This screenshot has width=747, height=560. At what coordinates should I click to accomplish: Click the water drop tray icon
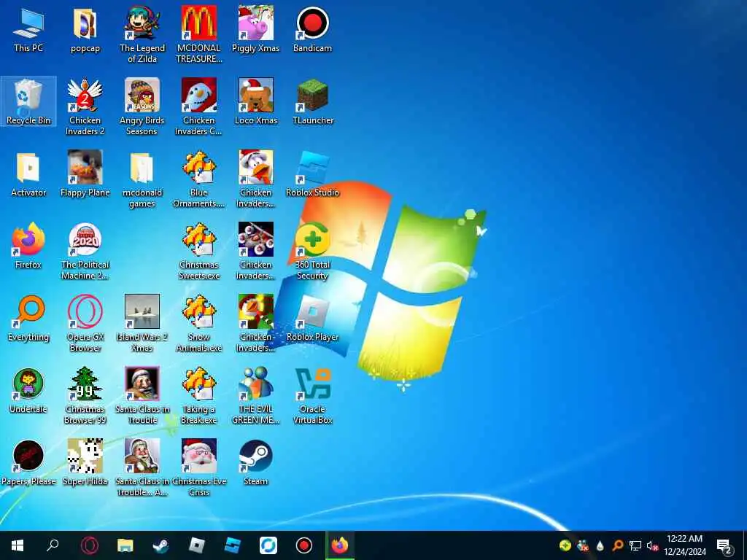point(600,545)
